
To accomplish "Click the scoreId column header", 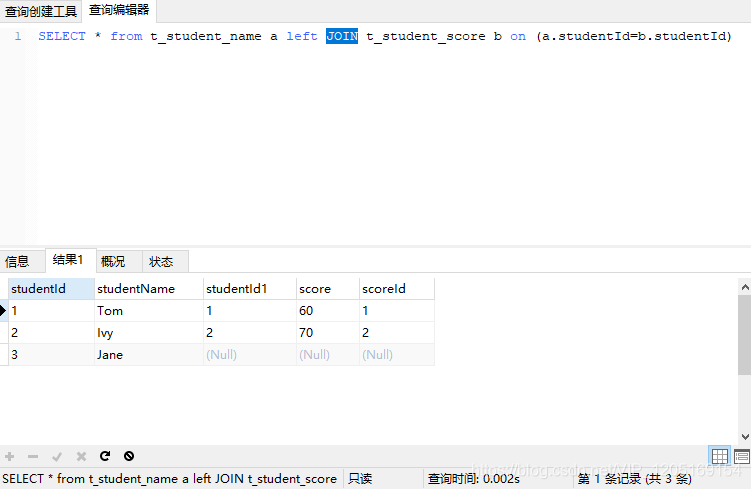I will click(x=397, y=289).
